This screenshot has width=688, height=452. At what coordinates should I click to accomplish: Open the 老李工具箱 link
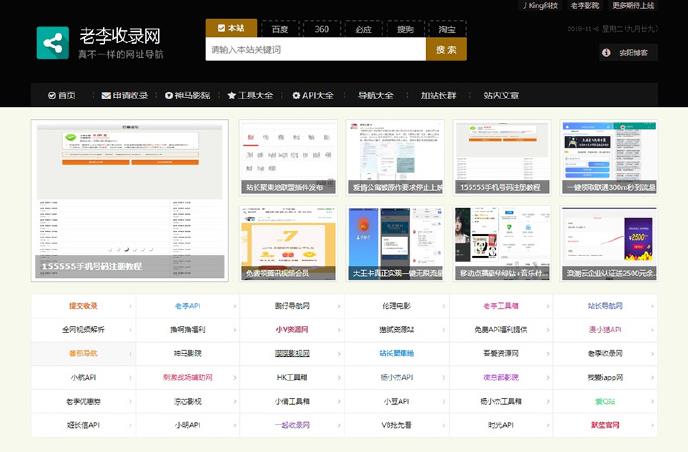[x=501, y=306]
